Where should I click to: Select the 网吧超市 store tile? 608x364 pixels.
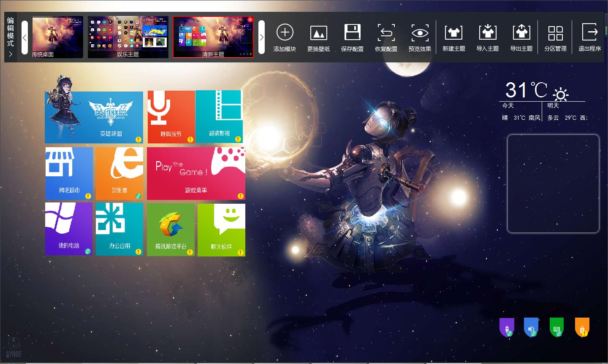pyautogui.click(x=69, y=173)
